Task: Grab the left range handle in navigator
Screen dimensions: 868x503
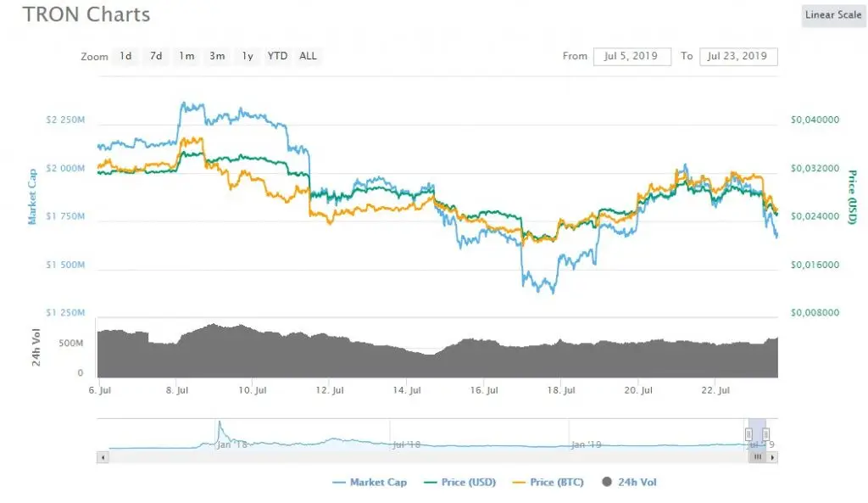Action: (x=748, y=434)
